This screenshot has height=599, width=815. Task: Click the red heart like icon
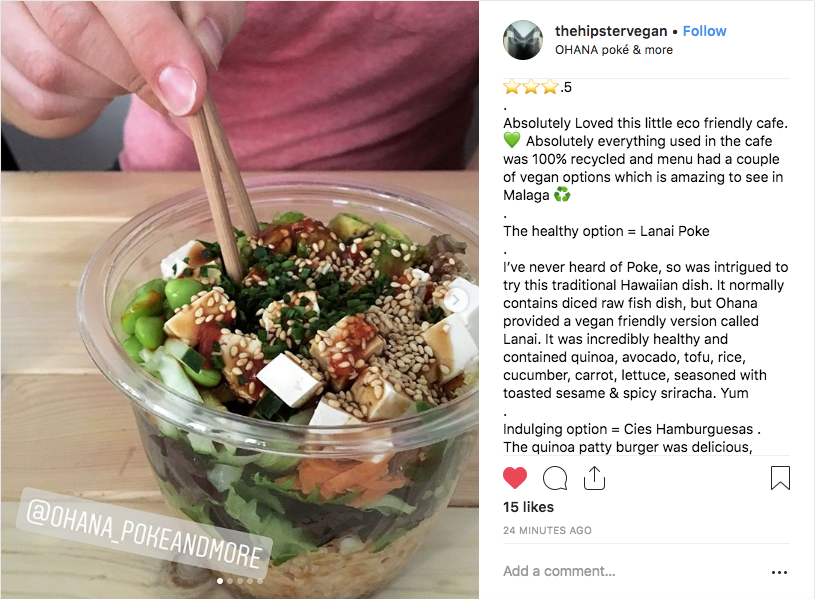pos(515,478)
